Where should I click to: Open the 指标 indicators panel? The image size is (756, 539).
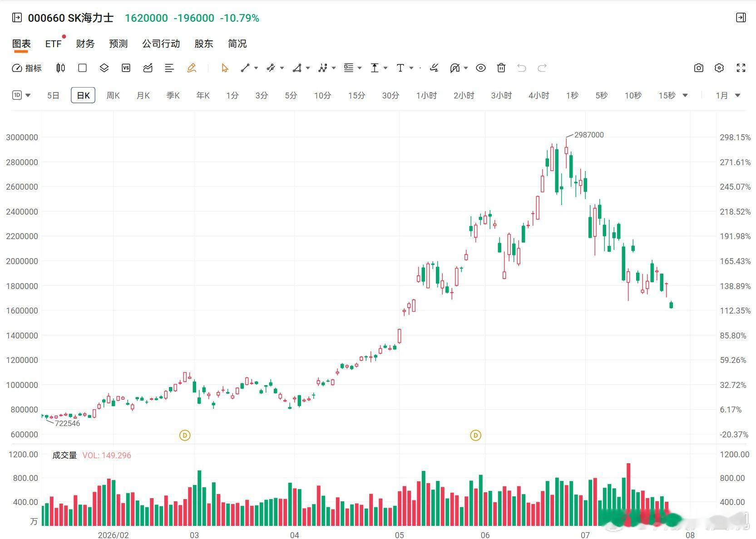(26, 68)
